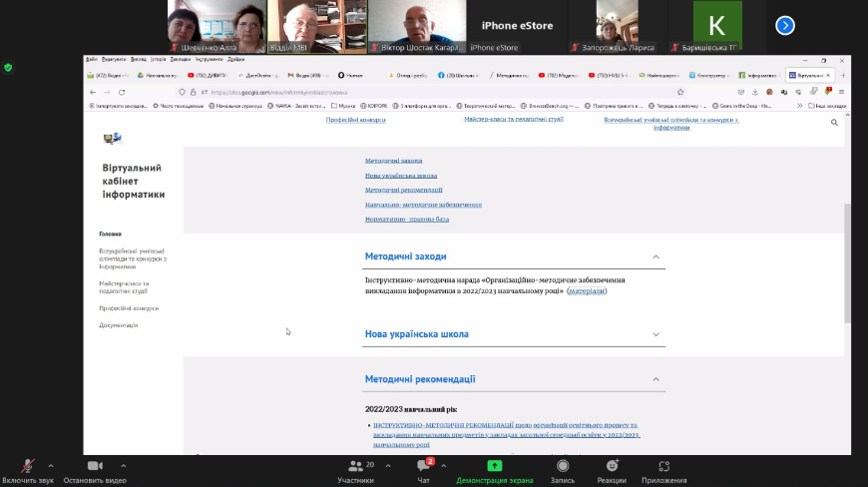Select Шевченко Алла video thumbnail

tap(217, 27)
